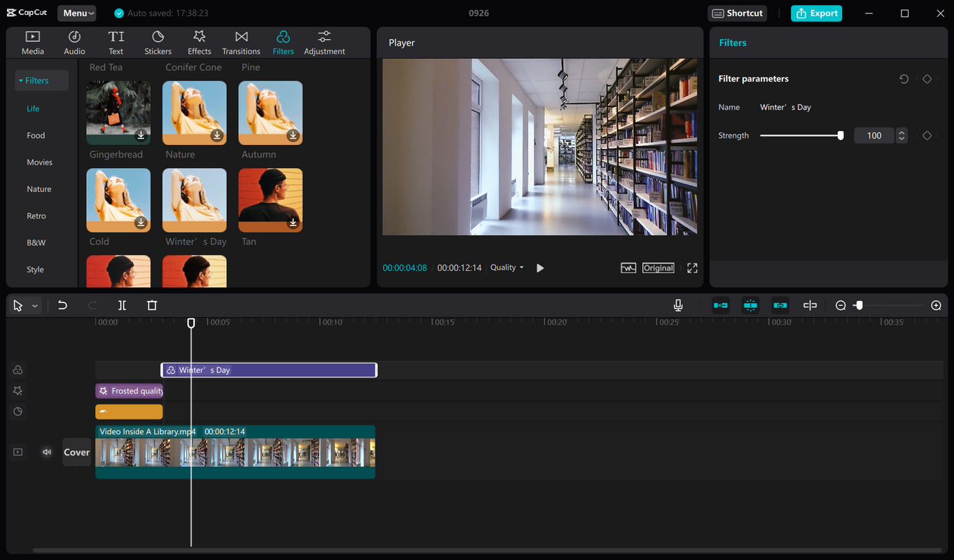Start voice recording with microphone icon
The height and width of the screenshot is (560, 954).
click(x=678, y=305)
